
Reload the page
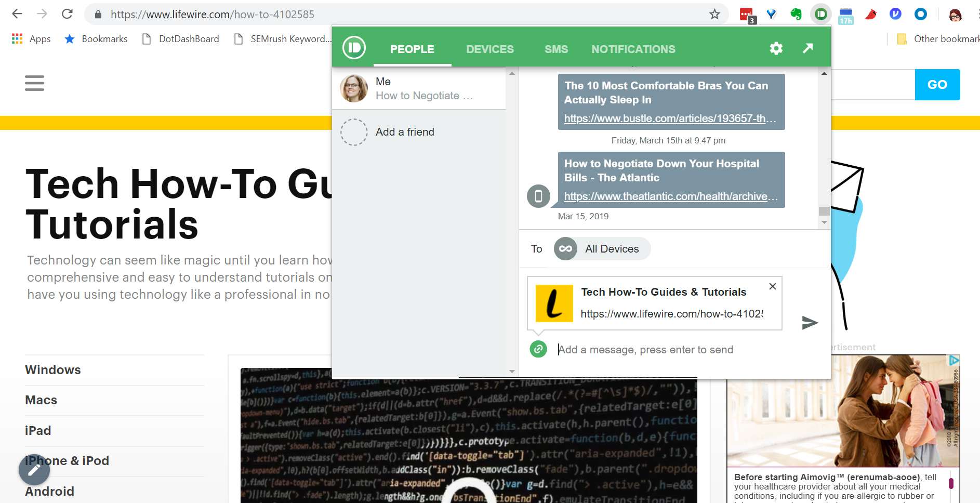pos(67,14)
